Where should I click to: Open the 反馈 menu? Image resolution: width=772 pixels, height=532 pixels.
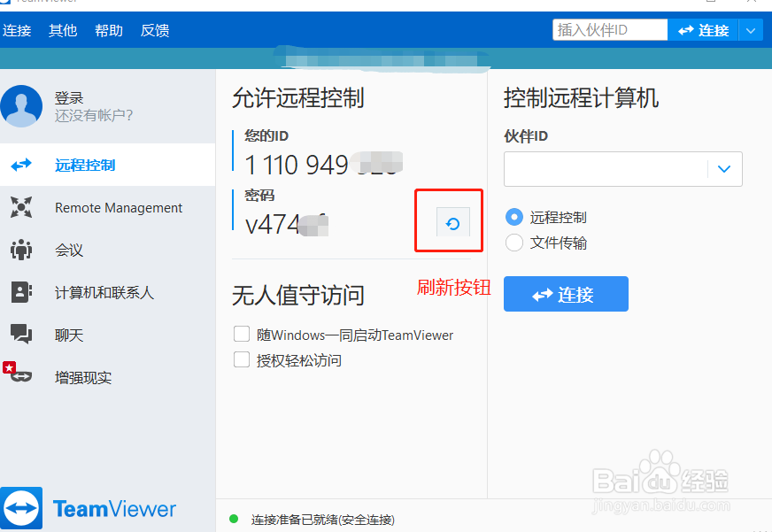tap(155, 30)
